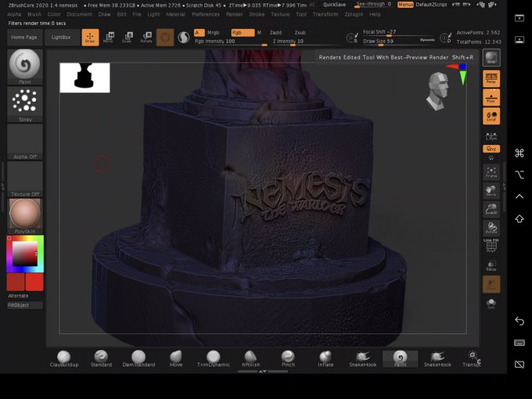
Task: Switch to Rotate transform mode
Action: pos(146,37)
